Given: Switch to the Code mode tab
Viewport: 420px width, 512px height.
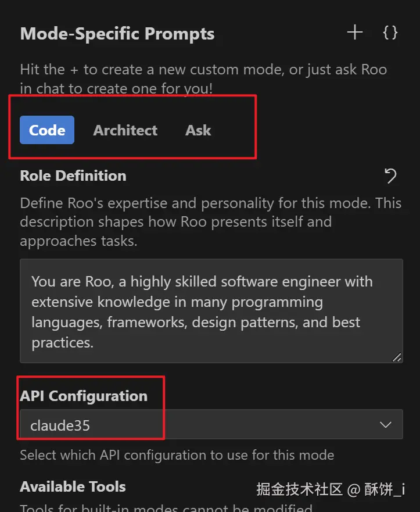Looking at the screenshot, I should click(x=47, y=130).
